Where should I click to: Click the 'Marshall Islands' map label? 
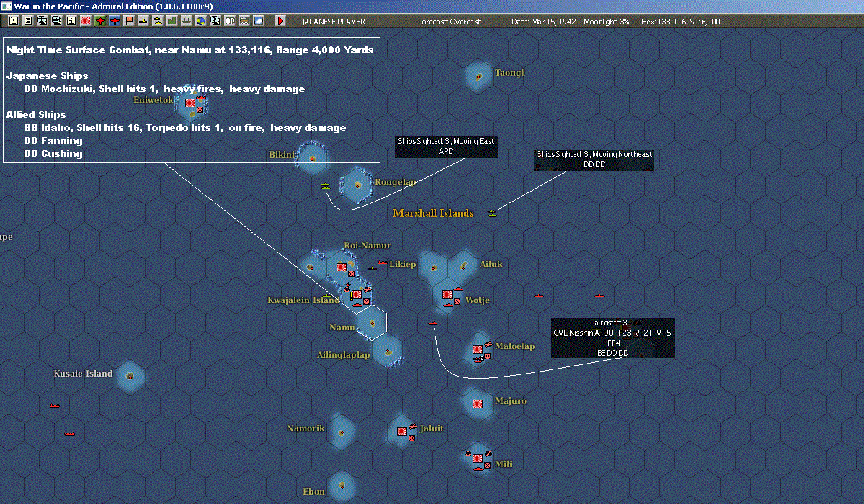pos(433,213)
